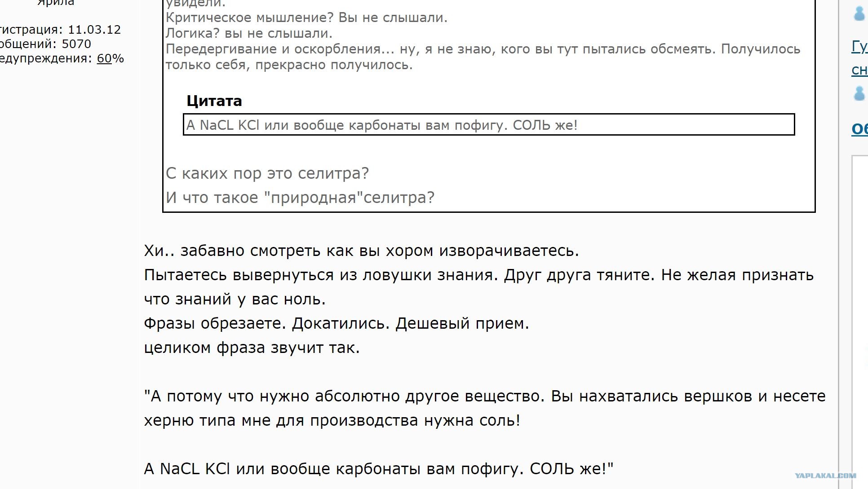
Task: Click inside the quoted "А NaCL KCl" box
Action: click(x=489, y=125)
